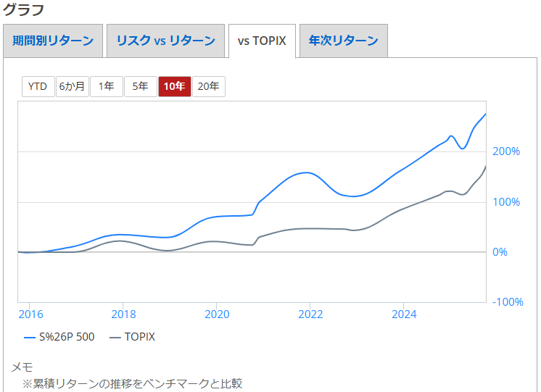Click the blue S%26P 500 legend line marker
The height and width of the screenshot is (392, 541).
pyautogui.click(x=30, y=337)
